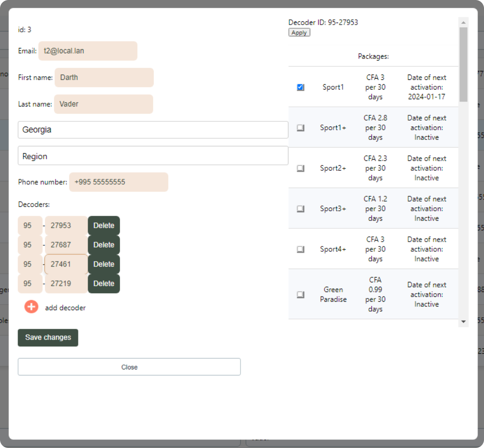Enable the Sport1+ package checkbox
484x448 pixels.
tap(300, 128)
